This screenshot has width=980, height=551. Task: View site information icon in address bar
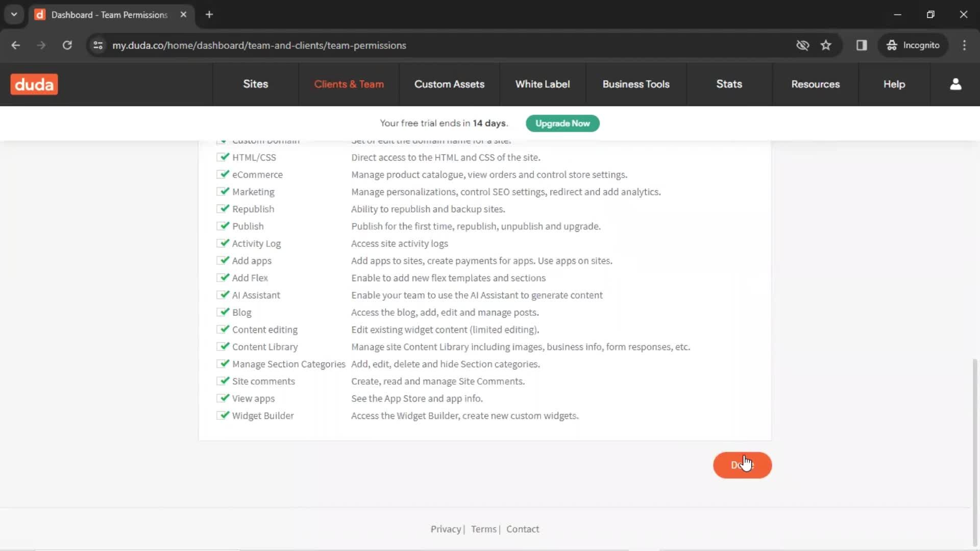tap(98, 45)
